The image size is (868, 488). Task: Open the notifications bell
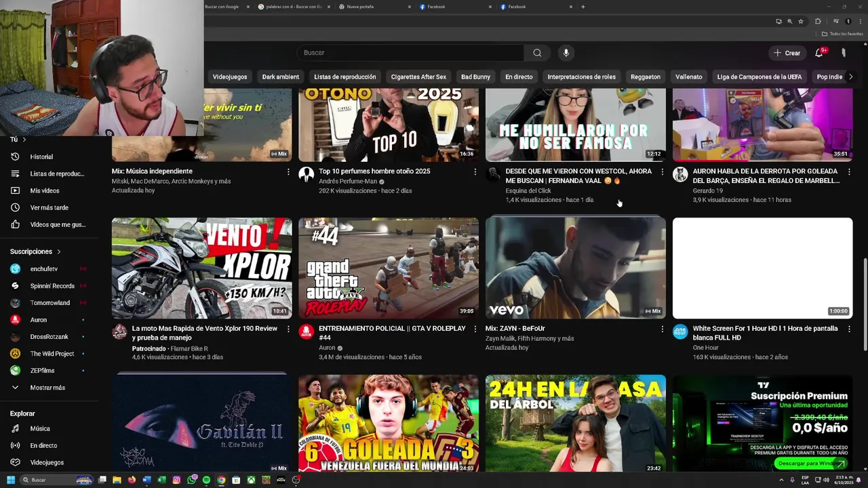819,53
